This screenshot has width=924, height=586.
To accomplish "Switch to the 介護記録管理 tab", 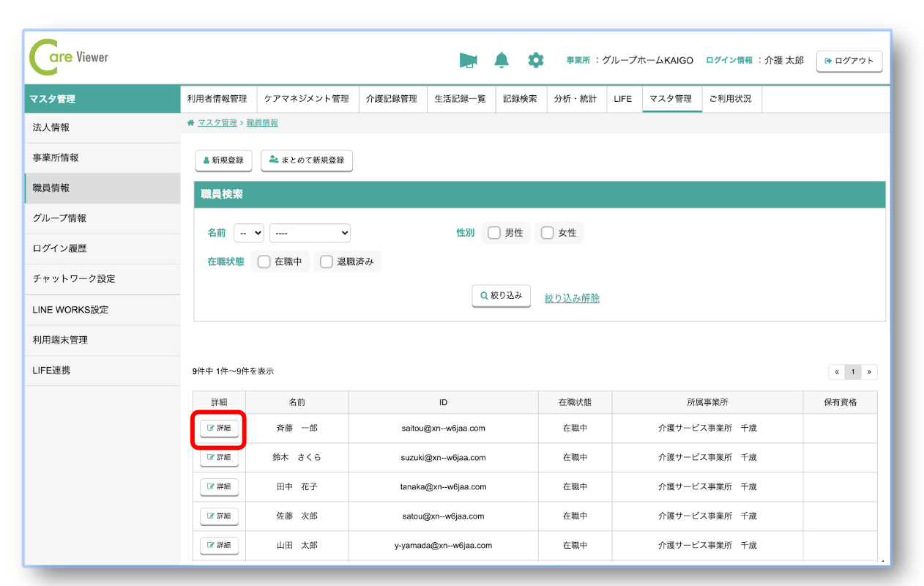I will [392, 99].
